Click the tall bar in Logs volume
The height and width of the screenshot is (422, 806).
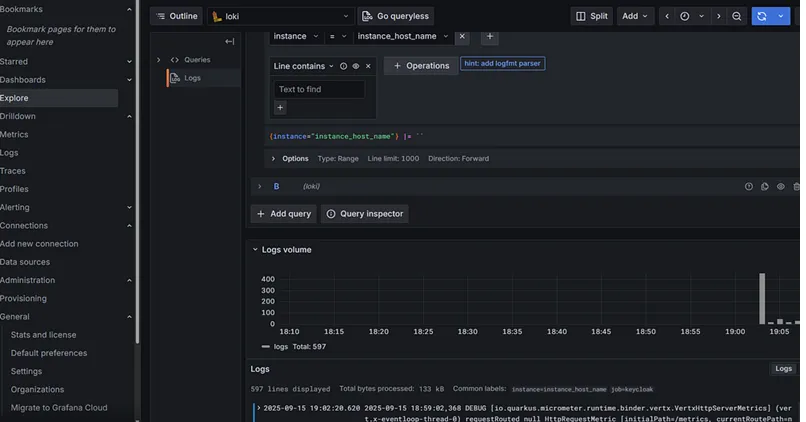click(x=762, y=299)
